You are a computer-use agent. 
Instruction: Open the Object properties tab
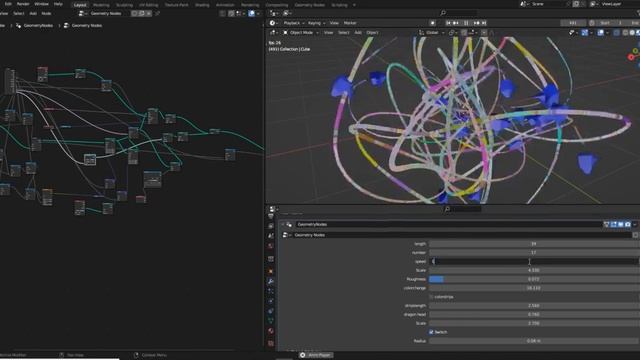click(271, 271)
